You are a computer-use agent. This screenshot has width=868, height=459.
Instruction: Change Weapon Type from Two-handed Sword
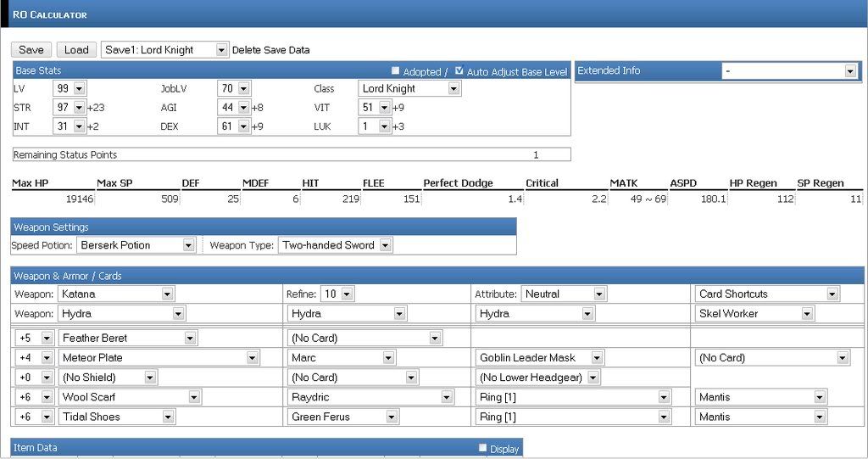[336, 245]
